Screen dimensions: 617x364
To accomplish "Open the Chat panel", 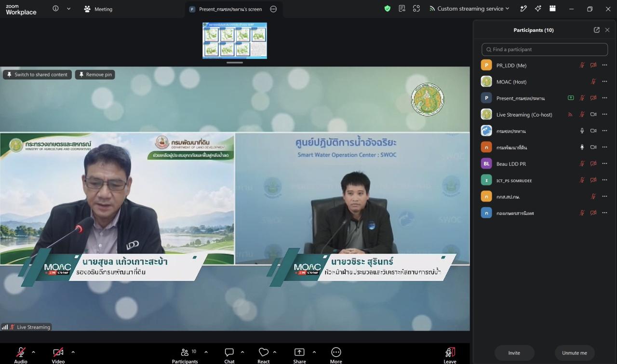I will pyautogui.click(x=229, y=355).
